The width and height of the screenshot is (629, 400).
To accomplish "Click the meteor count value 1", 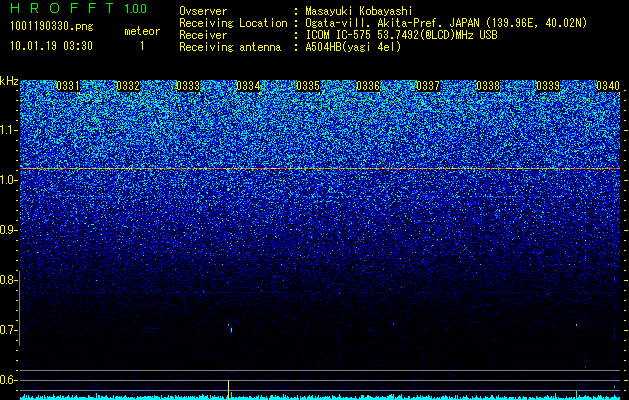I will 142,46.
